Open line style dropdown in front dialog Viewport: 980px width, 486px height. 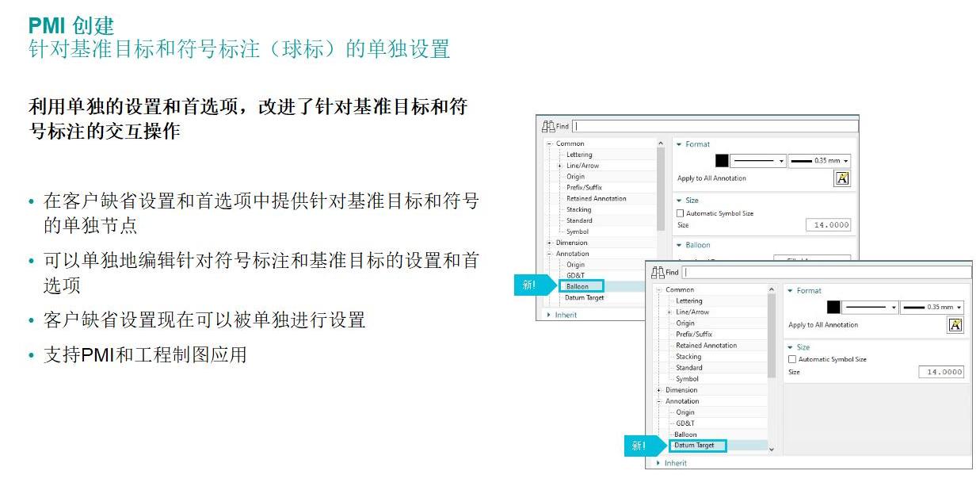(870, 307)
